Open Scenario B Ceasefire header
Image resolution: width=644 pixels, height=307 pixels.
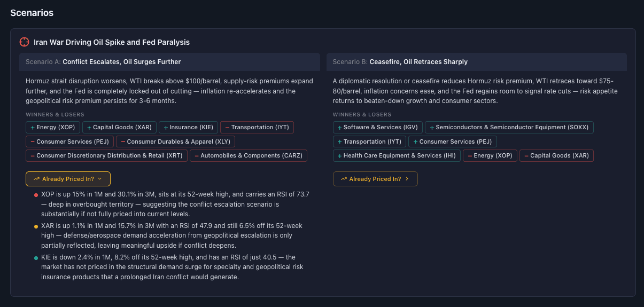coord(476,62)
